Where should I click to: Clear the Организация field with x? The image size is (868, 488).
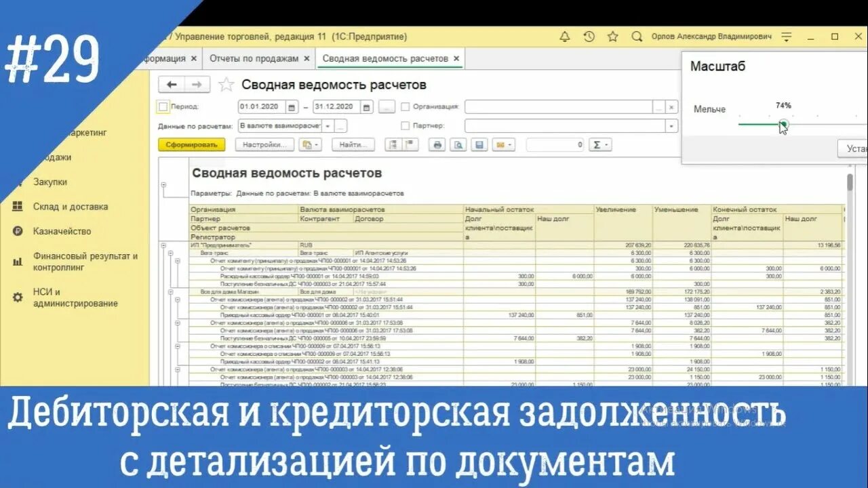[671, 107]
